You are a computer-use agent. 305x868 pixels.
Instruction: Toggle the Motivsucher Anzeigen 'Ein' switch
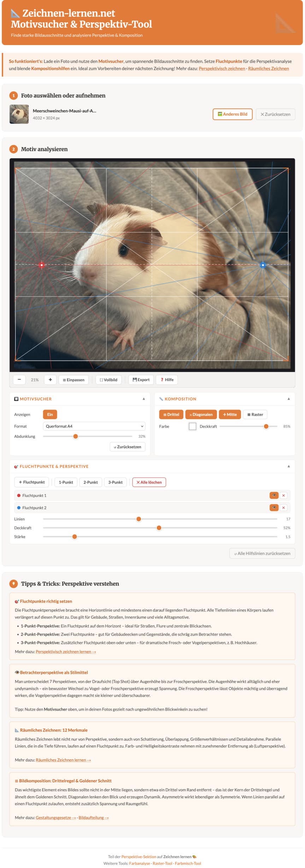(50, 414)
